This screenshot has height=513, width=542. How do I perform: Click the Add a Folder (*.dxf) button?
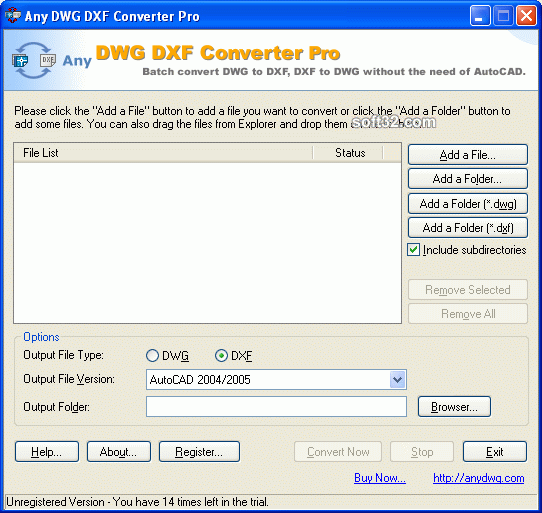click(x=468, y=228)
